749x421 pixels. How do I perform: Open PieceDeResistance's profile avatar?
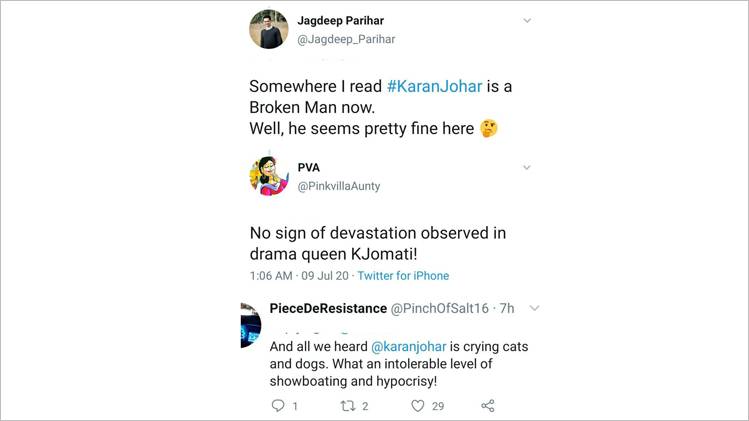[250, 324]
